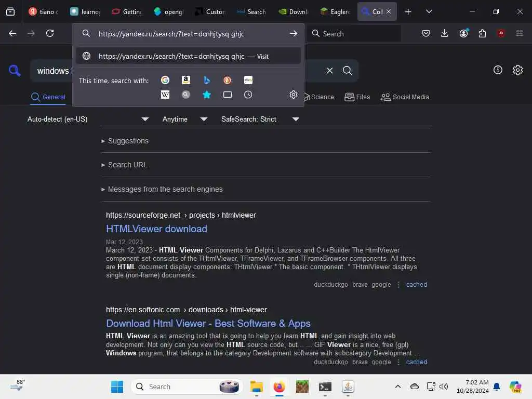Viewport: 532px width, 399px height.
Task: Click the Firefox toolbar Search box
Action: click(354, 34)
